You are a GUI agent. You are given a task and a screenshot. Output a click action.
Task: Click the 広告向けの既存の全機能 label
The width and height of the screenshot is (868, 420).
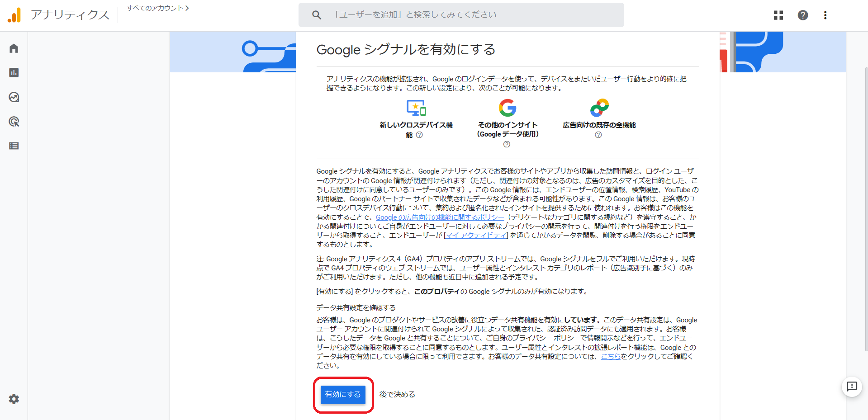[x=599, y=125]
